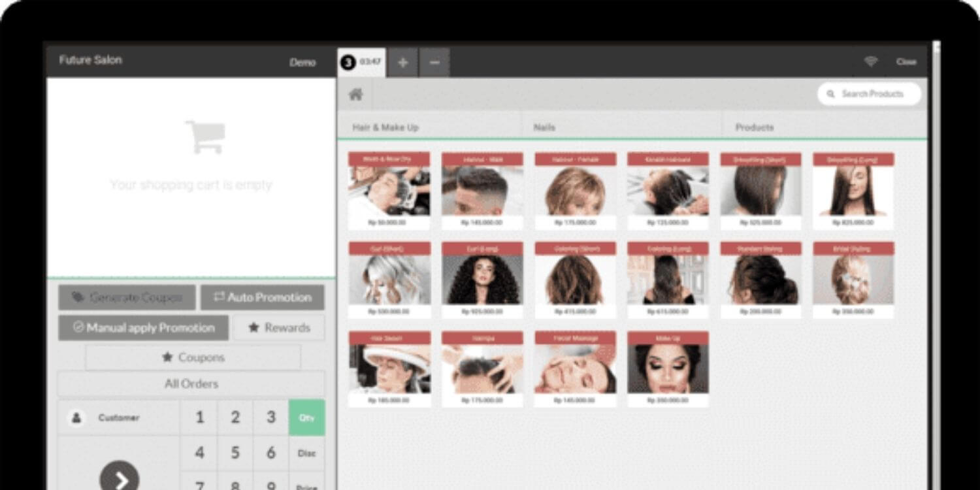Image resolution: width=980 pixels, height=490 pixels.
Task: Switch keypad to Qty mode
Action: [x=306, y=417]
